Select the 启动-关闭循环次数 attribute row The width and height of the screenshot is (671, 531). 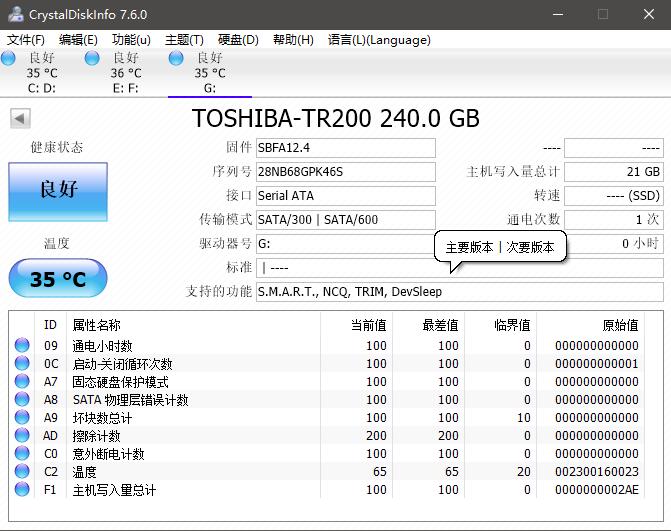pyautogui.click(x=327, y=363)
